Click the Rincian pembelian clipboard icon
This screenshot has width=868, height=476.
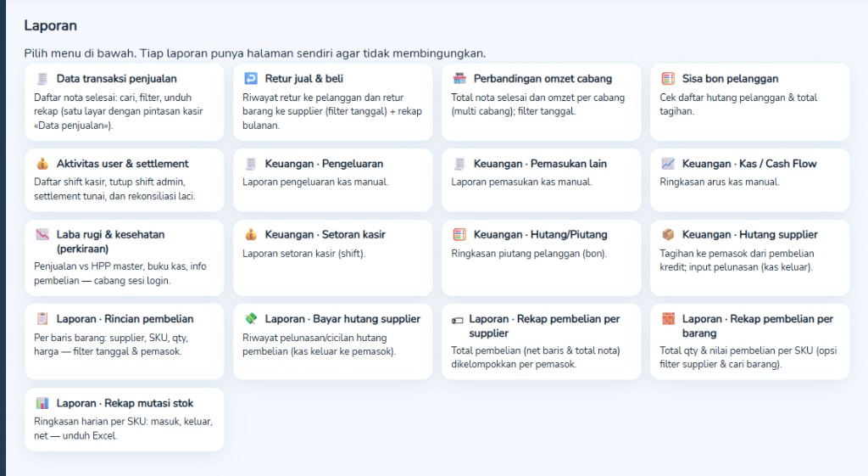[42, 320]
